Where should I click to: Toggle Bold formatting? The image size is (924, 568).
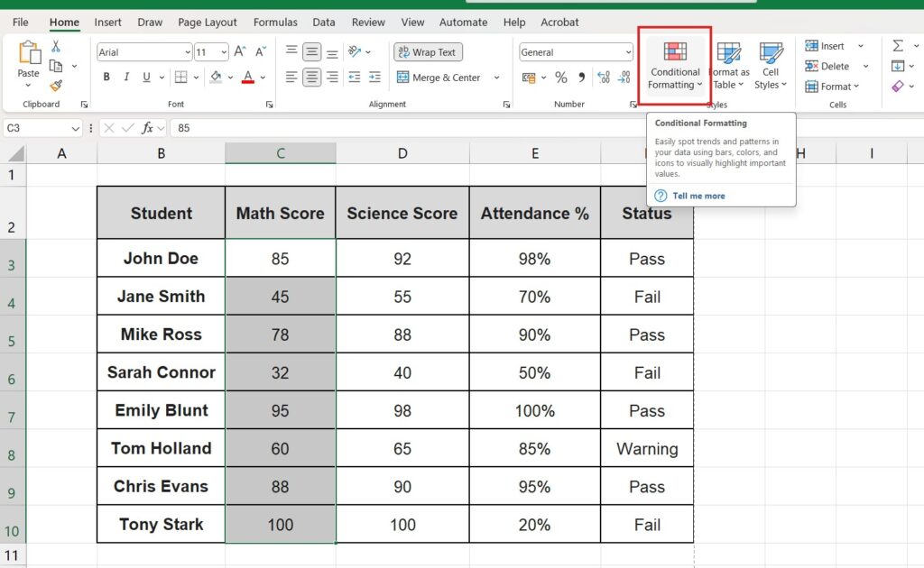pyautogui.click(x=106, y=78)
